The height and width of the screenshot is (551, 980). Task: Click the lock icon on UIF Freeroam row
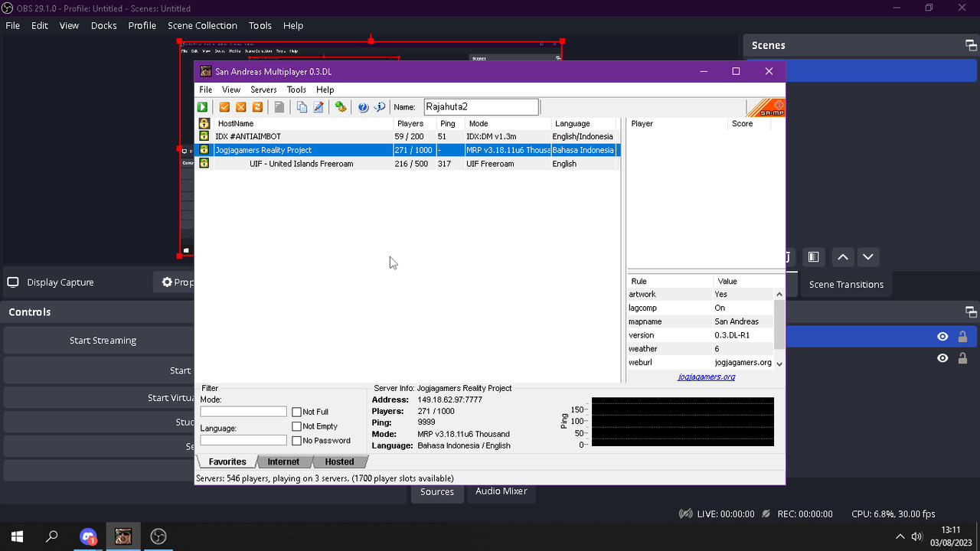204,163
